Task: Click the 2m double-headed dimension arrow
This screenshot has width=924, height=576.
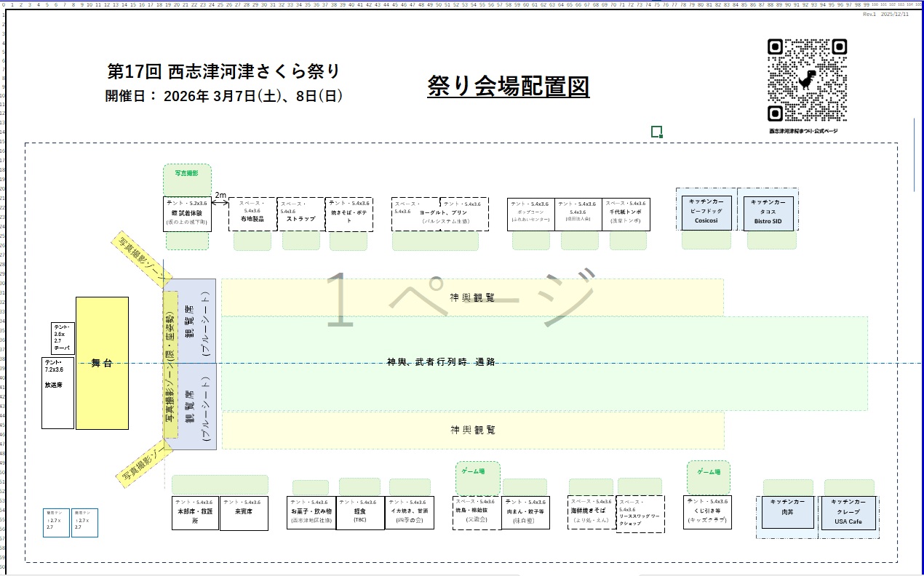Action: click(x=220, y=206)
